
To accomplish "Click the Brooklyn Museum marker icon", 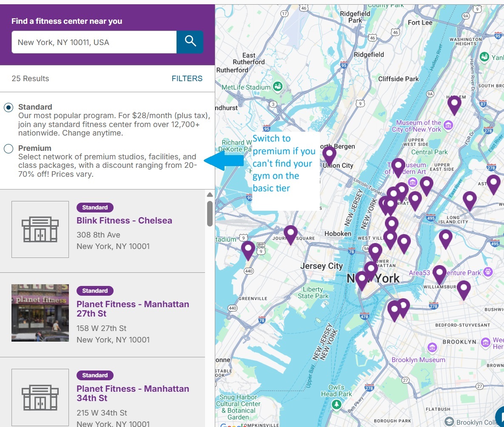I will pos(432,347).
